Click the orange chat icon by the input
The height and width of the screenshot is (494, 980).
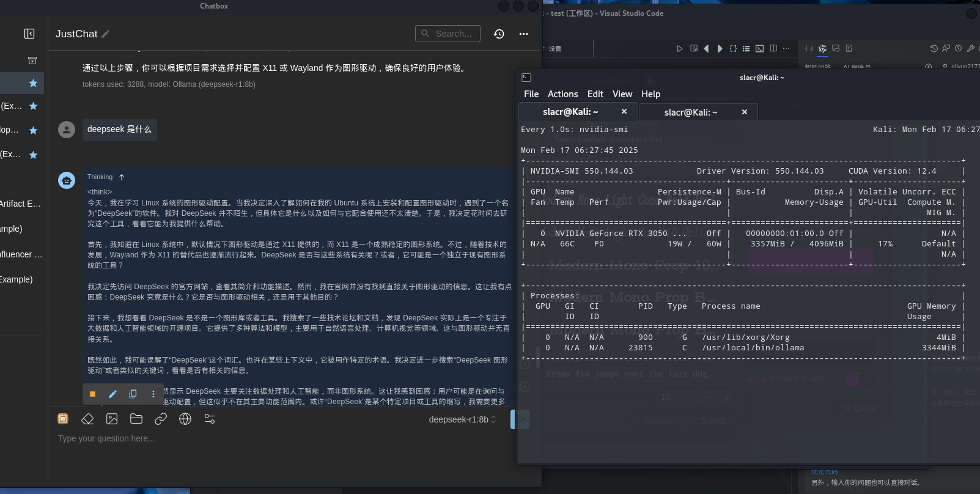[63, 419]
